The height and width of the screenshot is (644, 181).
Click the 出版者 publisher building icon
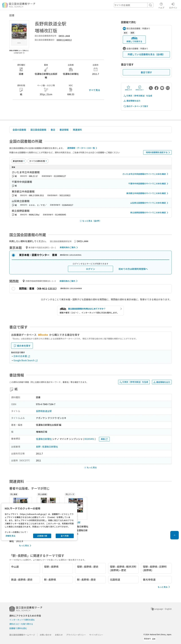pos(71,69)
